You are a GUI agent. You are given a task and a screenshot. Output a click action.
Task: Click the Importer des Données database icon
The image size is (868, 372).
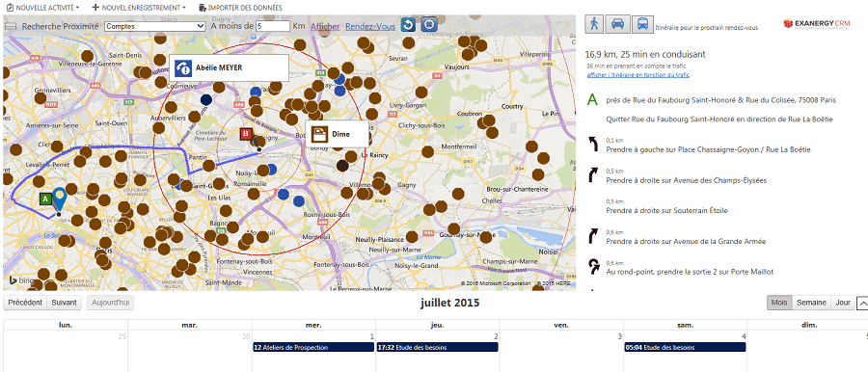[x=203, y=8]
